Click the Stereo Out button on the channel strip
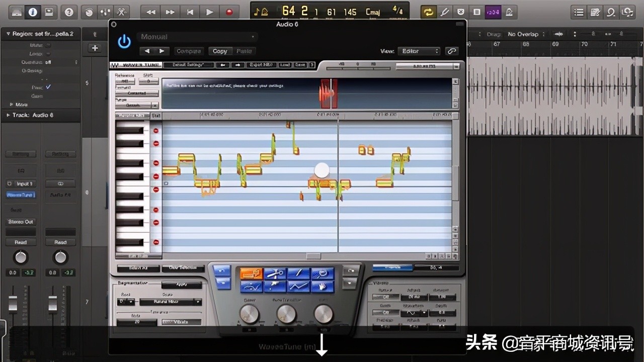This screenshot has height=362, width=644. point(20,222)
